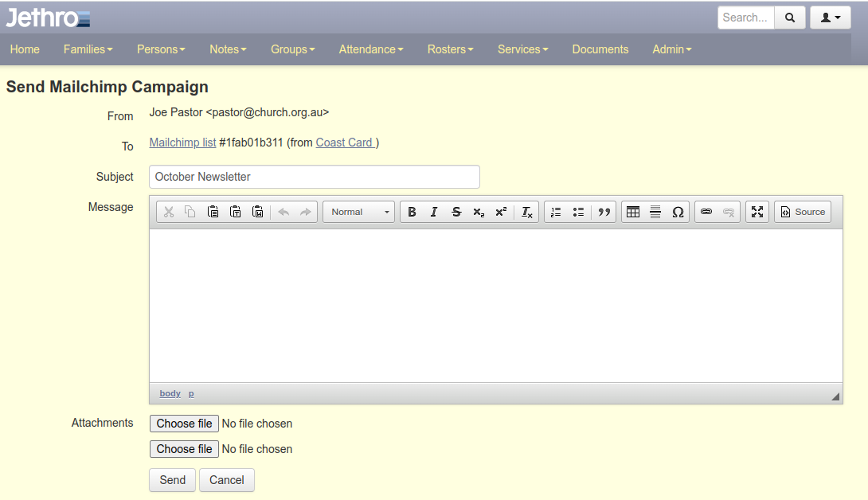Insert a numbered list
This screenshot has width=868, height=500.
(556, 212)
